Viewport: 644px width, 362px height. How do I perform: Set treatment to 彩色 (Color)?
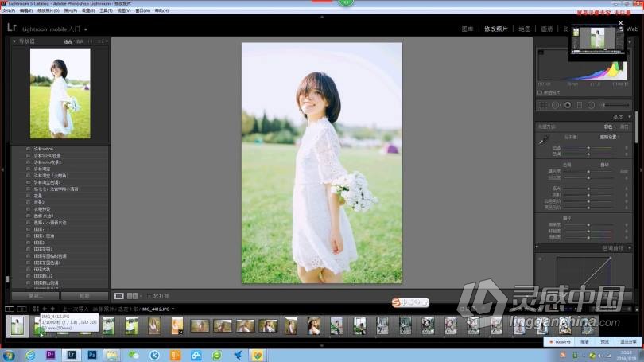pos(608,127)
